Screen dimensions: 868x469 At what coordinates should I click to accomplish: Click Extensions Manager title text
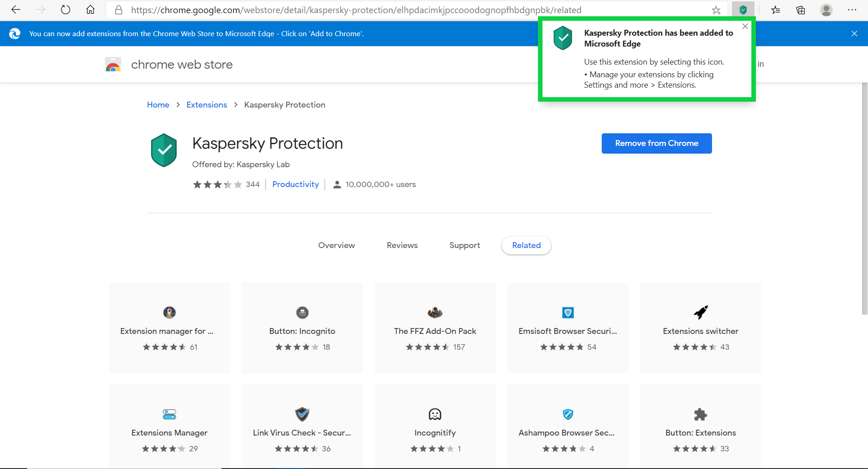(170, 433)
